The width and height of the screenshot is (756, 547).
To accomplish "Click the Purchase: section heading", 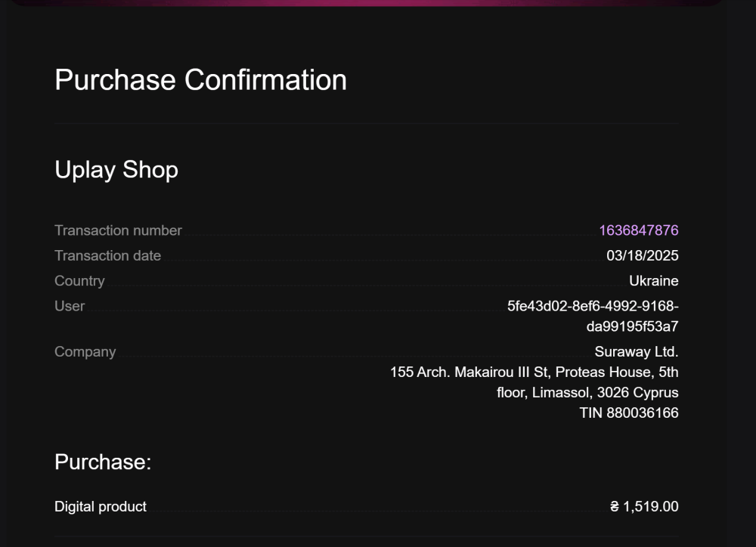I will click(x=103, y=462).
